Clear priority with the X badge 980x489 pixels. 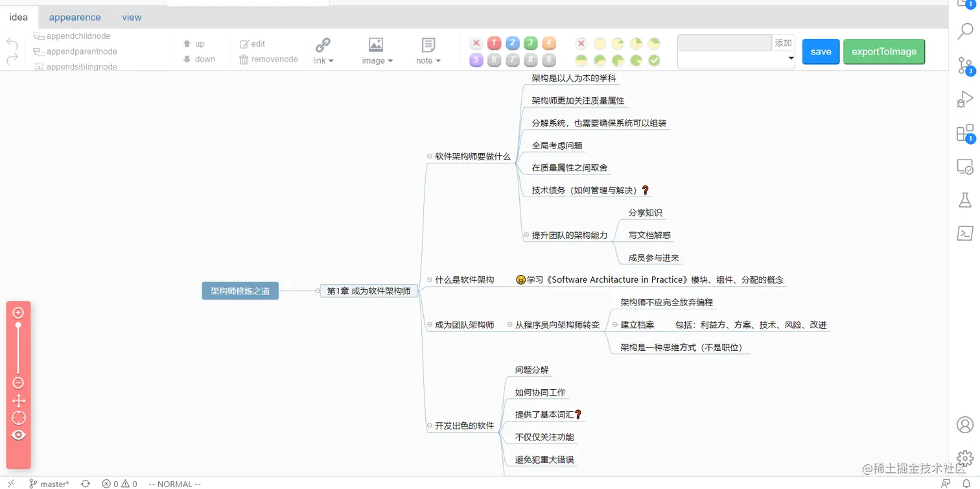click(x=476, y=43)
